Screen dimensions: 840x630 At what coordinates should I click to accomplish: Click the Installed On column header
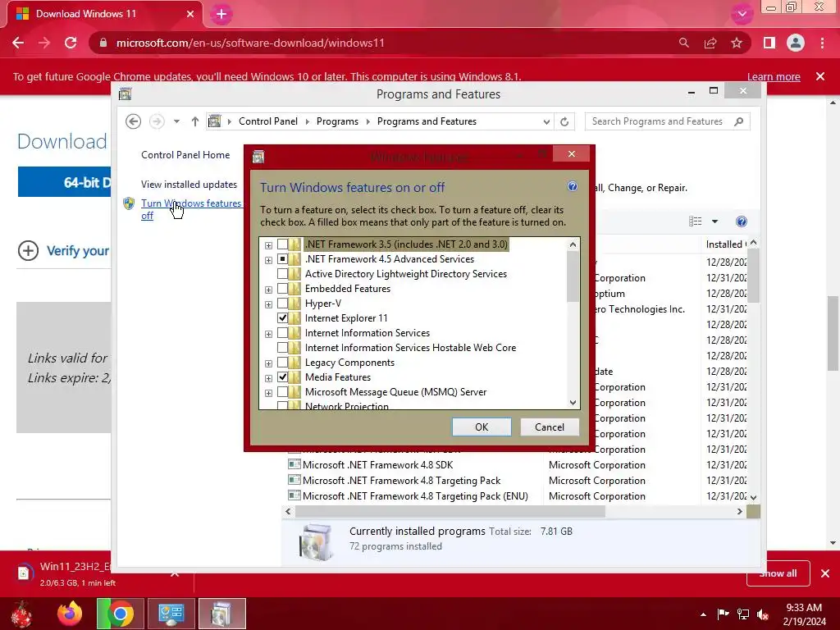(x=725, y=244)
